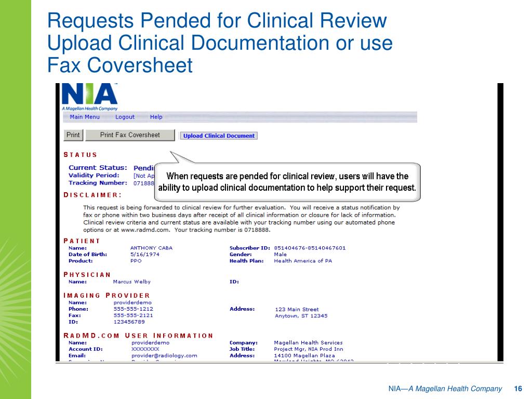
Task: Select subscriber ID 851404676-85140467601
Action: 310,248
